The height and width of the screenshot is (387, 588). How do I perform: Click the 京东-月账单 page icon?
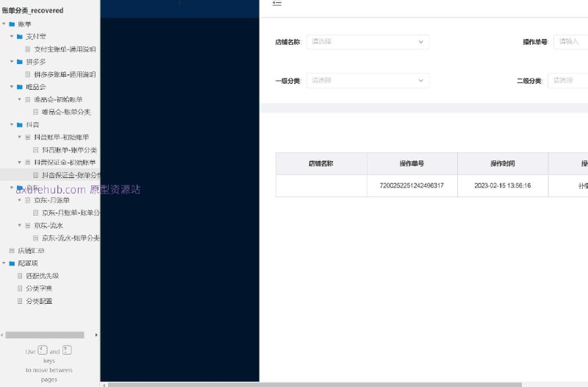pyautogui.click(x=28, y=200)
